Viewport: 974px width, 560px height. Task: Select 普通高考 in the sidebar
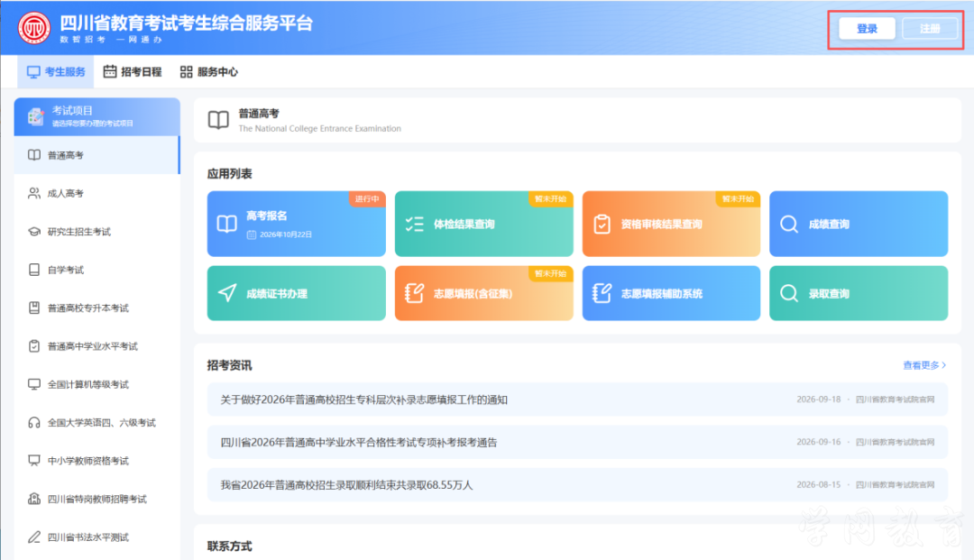click(96, 155)
